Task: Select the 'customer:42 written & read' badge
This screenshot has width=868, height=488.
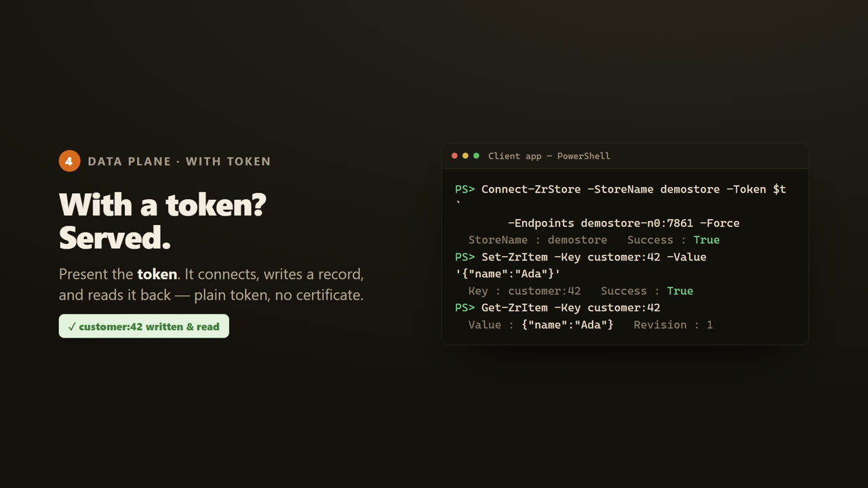Action: click(x=144, y=326)
